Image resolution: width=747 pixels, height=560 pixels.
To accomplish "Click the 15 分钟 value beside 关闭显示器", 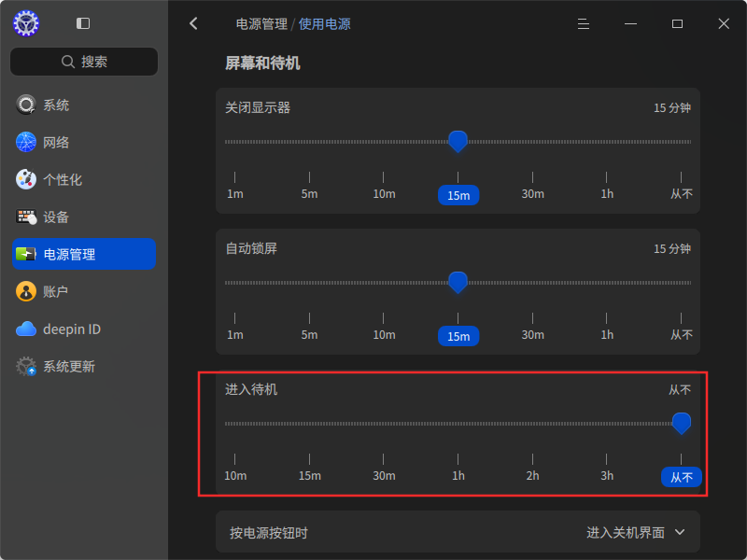I will [x=672, y=108].
